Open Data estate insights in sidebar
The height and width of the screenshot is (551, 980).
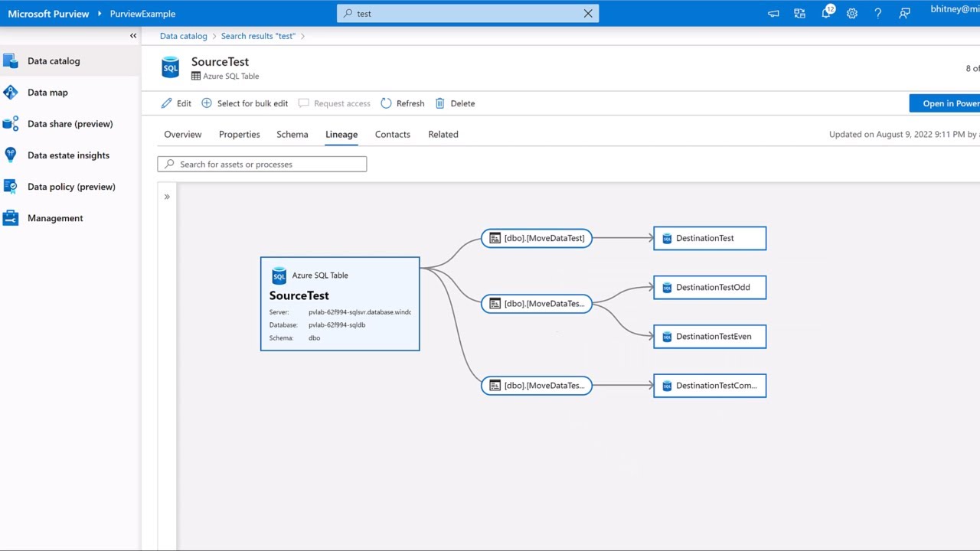tap(68, 155)
